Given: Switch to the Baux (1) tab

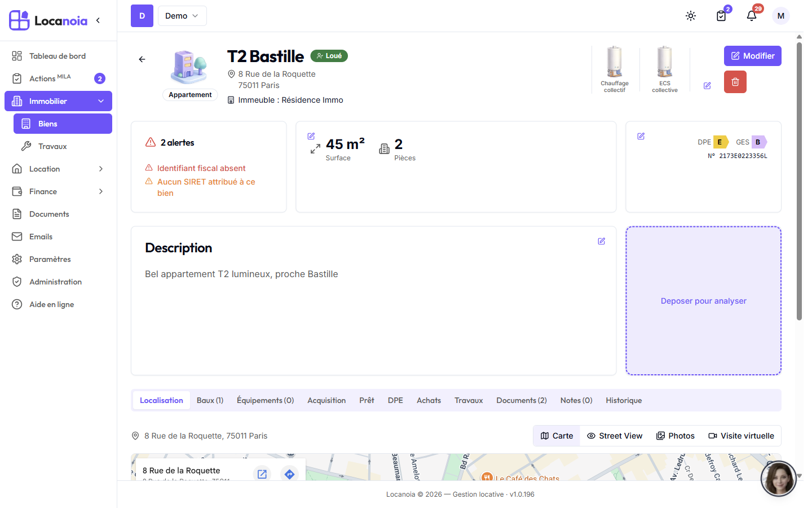Looking at the screenshot, I should coord(210,400).
